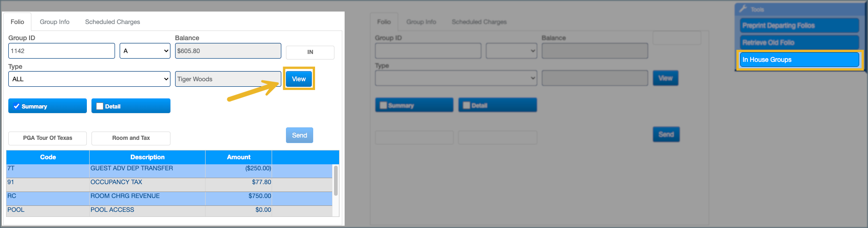The width and height of the screenshot is (868, 228).
Task: Select the Folio tab
Action: coord(17,22)
